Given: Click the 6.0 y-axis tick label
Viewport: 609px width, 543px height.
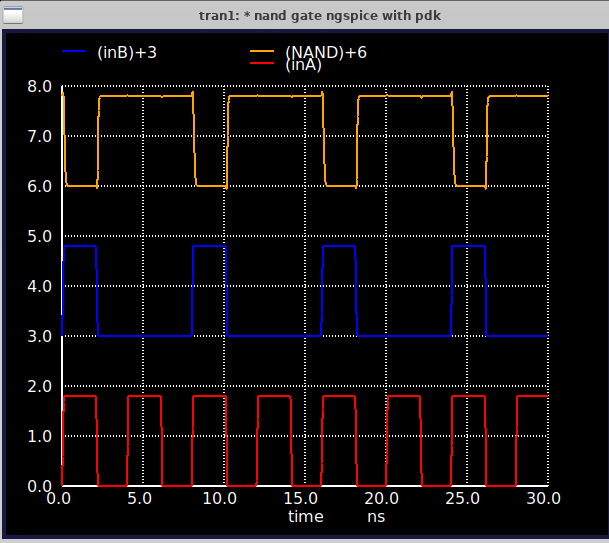Looking at the screenshot, I should click(x=39, y=187).
